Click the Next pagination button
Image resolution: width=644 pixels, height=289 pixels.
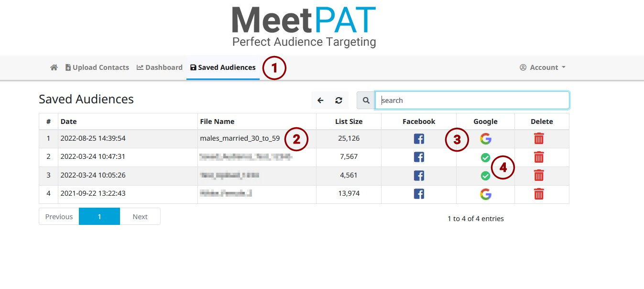[x=140, y=217]
